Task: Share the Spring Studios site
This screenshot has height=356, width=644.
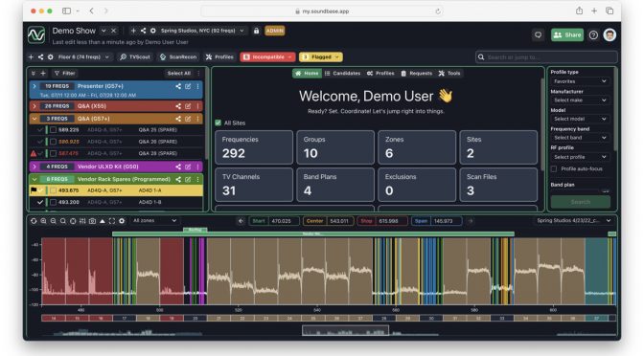Action: [x=143, y=31]
